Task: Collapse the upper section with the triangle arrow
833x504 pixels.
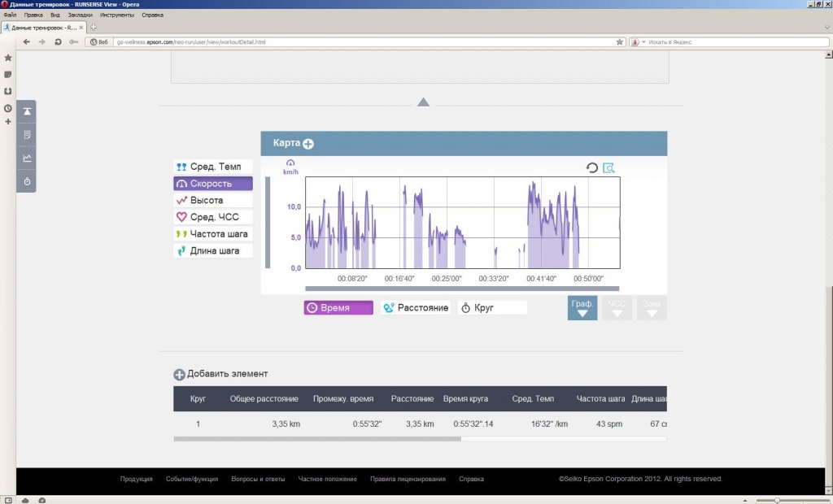Action: point(423,102)
